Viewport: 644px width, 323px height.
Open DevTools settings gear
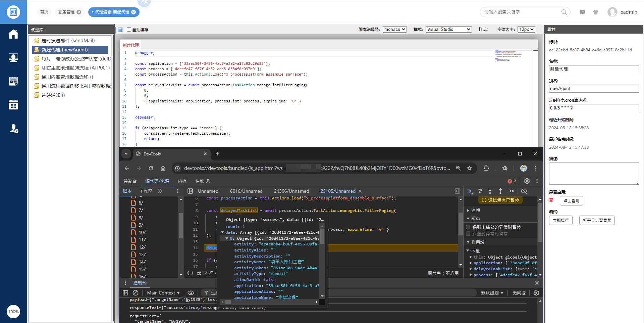point(527,181)
